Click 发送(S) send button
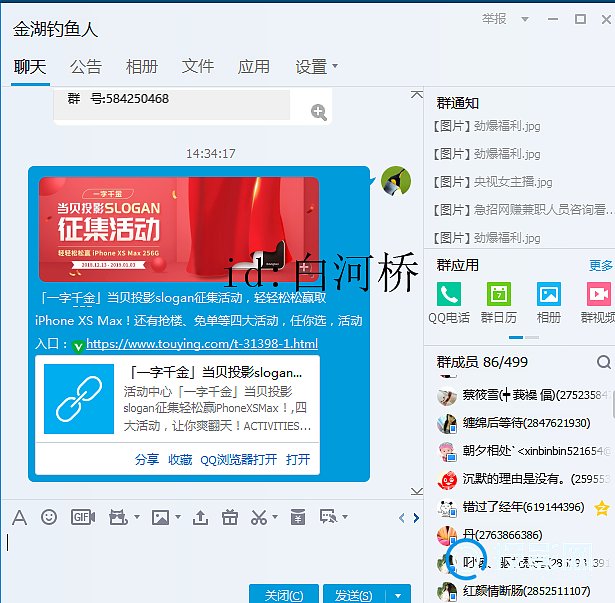 [354, 595]
